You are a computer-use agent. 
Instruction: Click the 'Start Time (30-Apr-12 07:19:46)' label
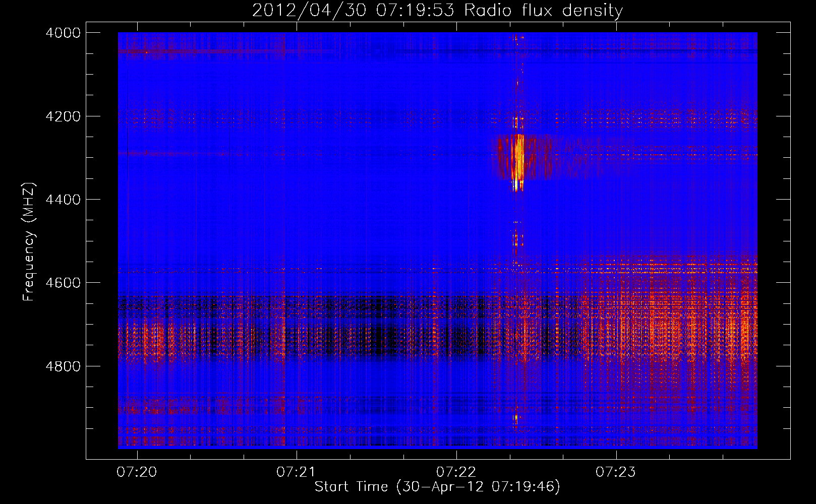click(x=437, y=487)
